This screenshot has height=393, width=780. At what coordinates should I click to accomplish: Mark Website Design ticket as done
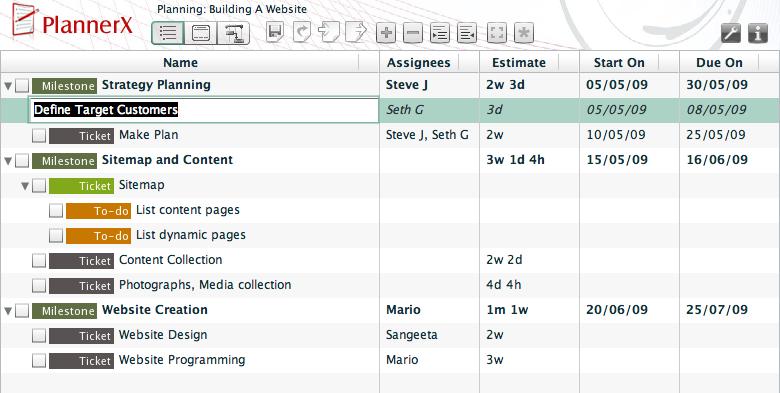coord(39,336)
